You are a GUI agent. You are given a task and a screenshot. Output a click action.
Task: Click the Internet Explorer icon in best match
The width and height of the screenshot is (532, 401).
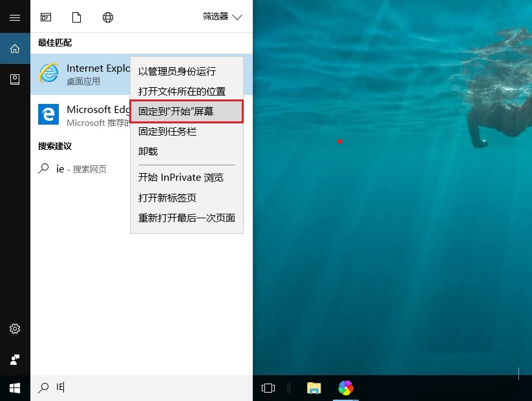[48, 74]
